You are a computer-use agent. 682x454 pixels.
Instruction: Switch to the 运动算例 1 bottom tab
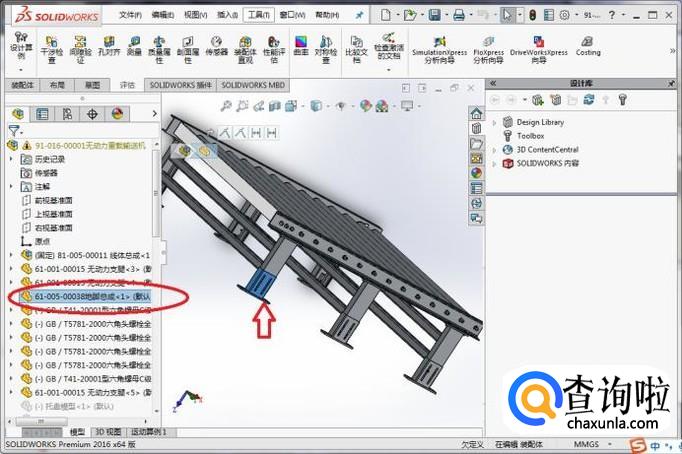[148, 432]
